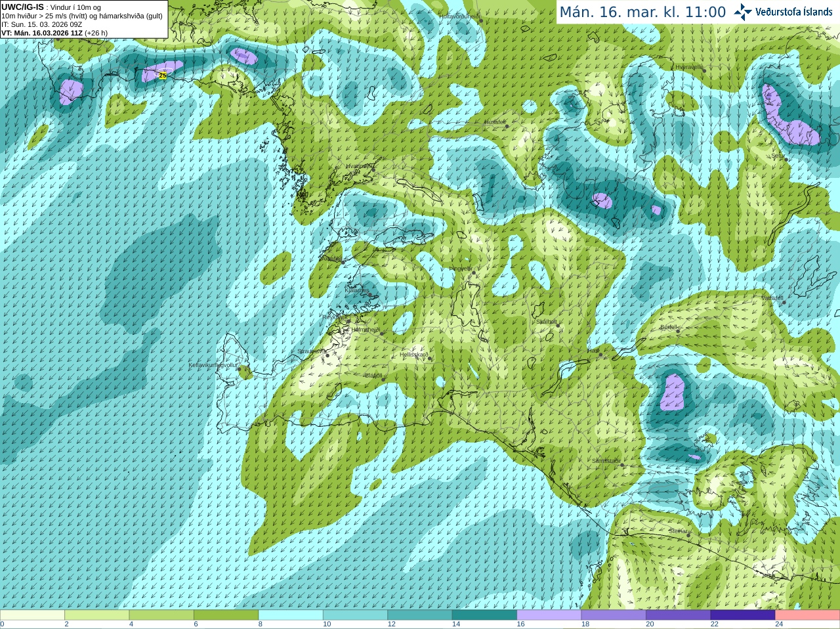Select the Húsafell station label
This screenshot has height=629, width=840.
tap(495, 122)
